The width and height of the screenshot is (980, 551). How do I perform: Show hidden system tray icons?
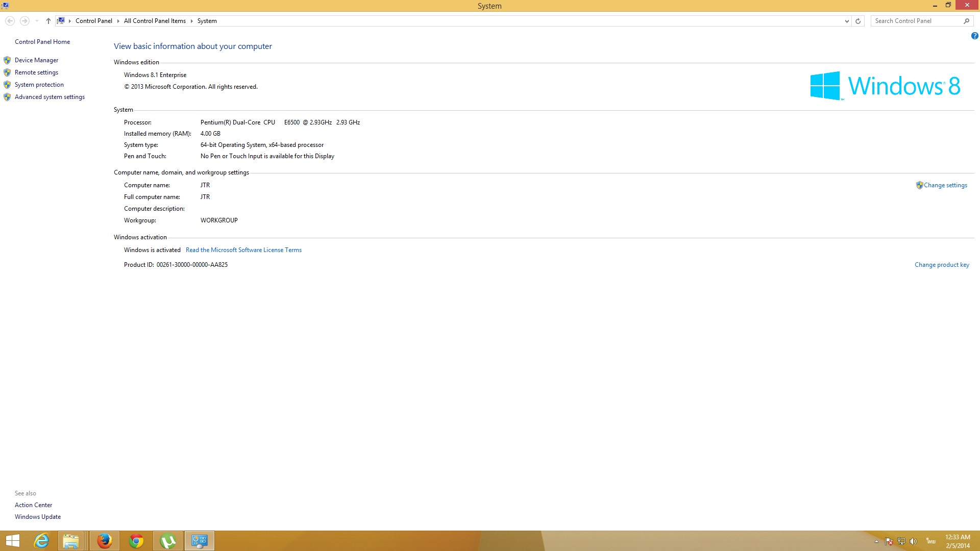point(876,541)
